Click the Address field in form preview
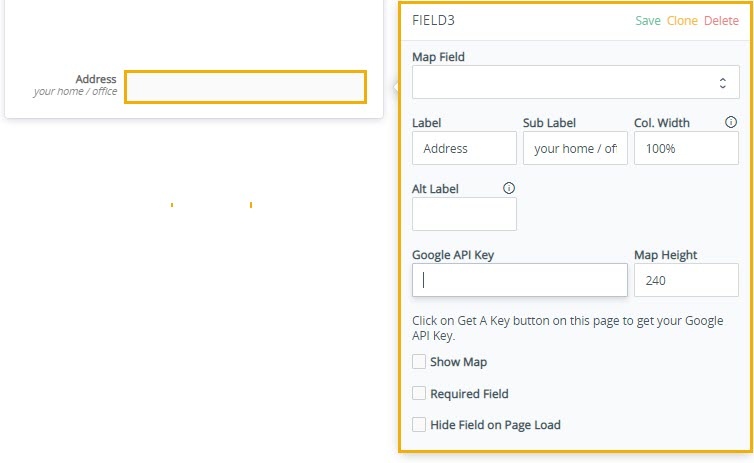Viewport: 754px width, 463px height. click(x=245, y=87)
